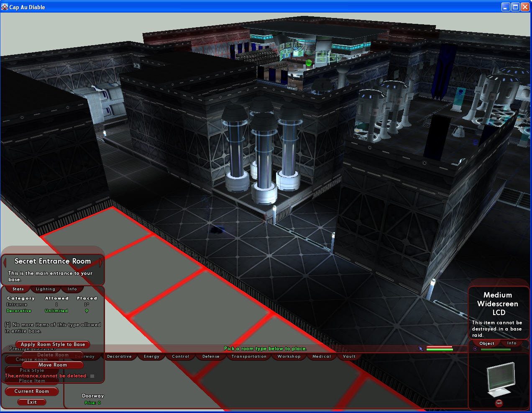The image size is (532, 413).
Task: Select the Doorway room category tab
Action: coord(85,357)
